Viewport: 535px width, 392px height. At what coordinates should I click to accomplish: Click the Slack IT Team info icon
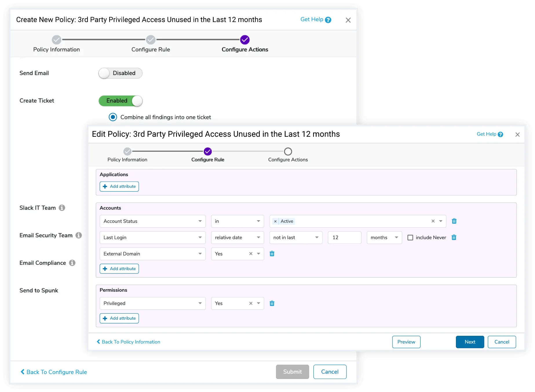(62, 208)
